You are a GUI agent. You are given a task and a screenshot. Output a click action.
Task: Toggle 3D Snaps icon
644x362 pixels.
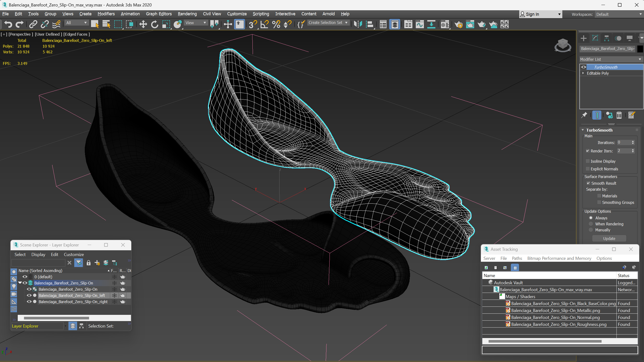pyautogui.click(x=253, y=24)
